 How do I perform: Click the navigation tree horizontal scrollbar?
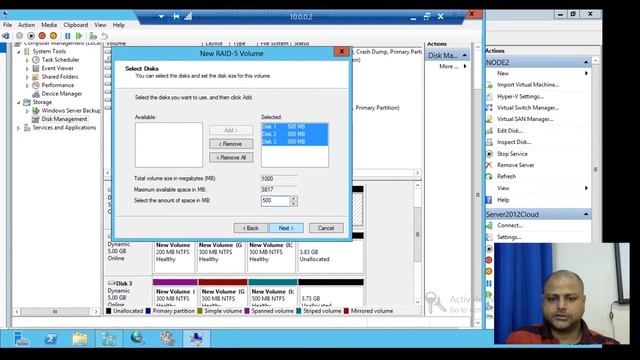[56, 312]
